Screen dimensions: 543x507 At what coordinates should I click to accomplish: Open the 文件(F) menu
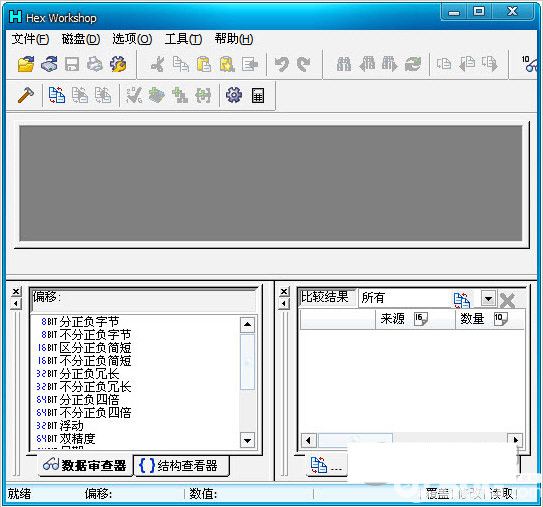[30, 39]
